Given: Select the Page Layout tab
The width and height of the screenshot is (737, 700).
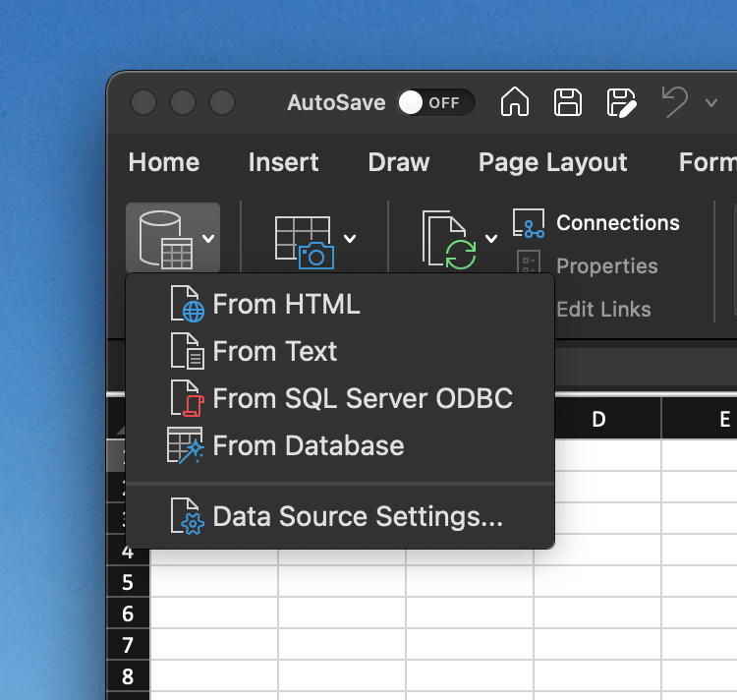Looking at the screenshot, I should tap(552, 162).
